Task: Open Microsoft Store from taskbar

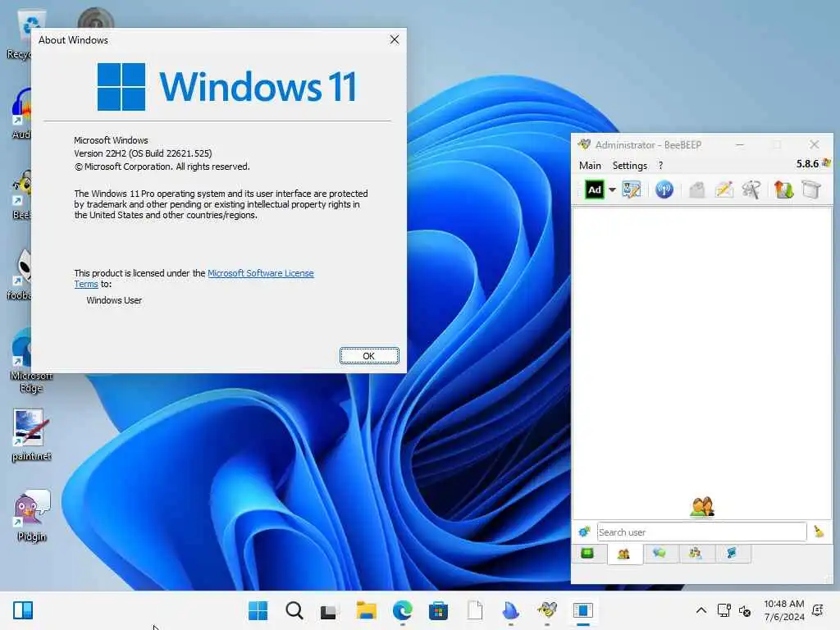Action: (438, 610)
